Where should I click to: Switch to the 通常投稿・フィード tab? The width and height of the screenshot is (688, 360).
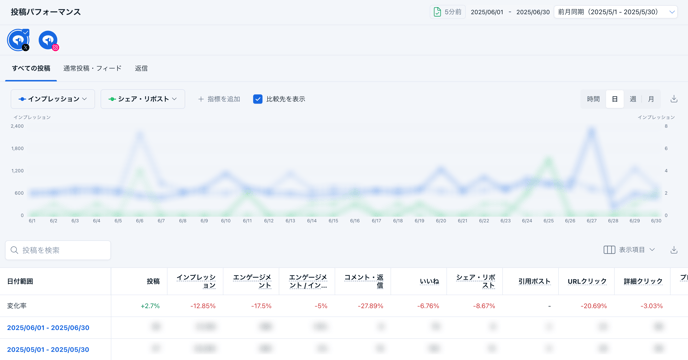click(x=92, y=68)
